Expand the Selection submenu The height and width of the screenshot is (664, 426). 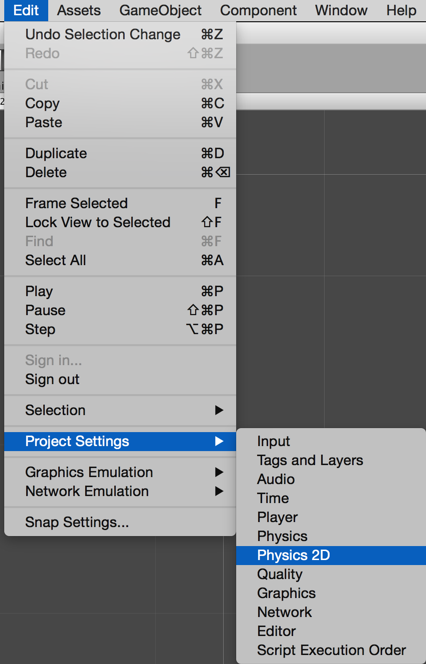(120, 410)
